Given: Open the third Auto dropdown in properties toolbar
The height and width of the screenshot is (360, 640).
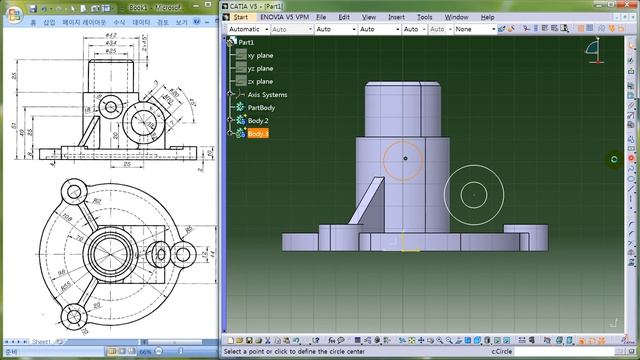Looking at the screenshot, I should pyautogui.click(x=379, y=29).
